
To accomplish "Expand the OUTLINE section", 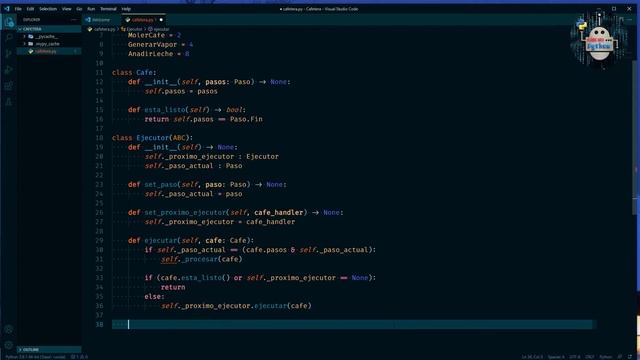I will click(49, 350).
